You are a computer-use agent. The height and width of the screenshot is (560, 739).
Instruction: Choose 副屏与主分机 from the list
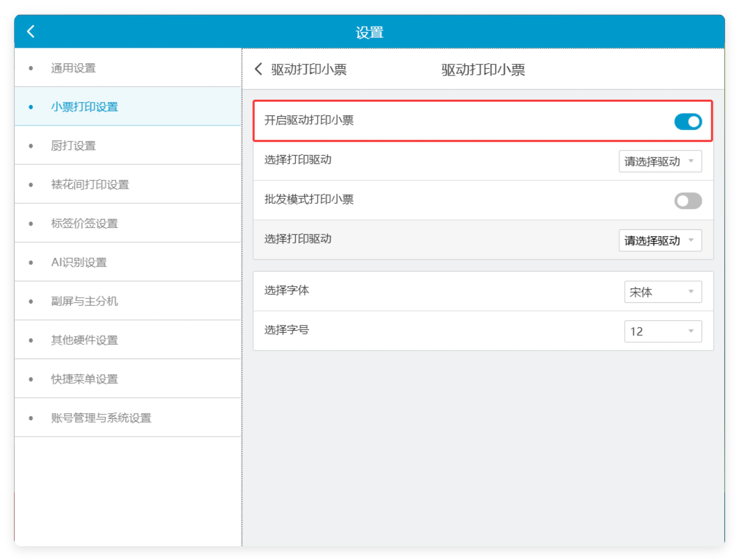coord(128,301)
